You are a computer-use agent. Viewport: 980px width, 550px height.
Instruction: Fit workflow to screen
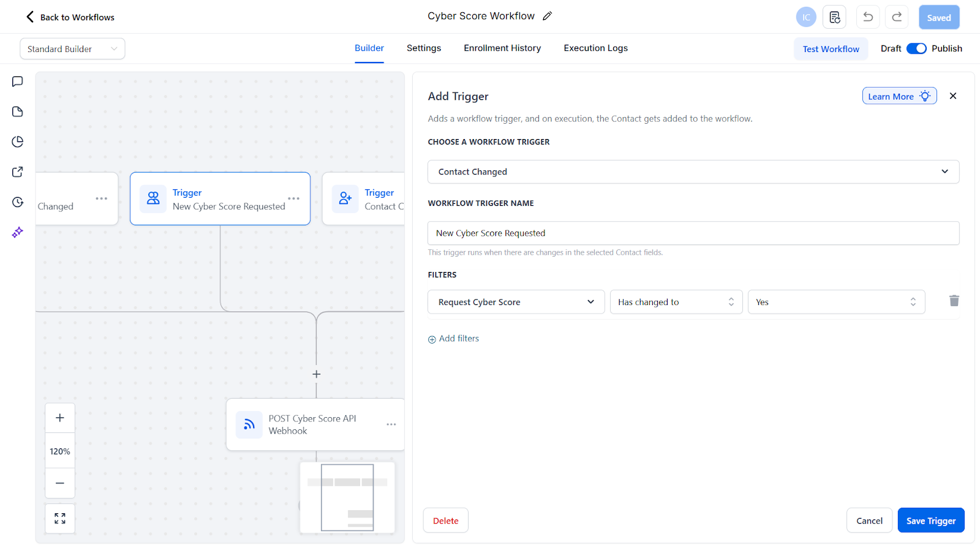tap(60, 518)
